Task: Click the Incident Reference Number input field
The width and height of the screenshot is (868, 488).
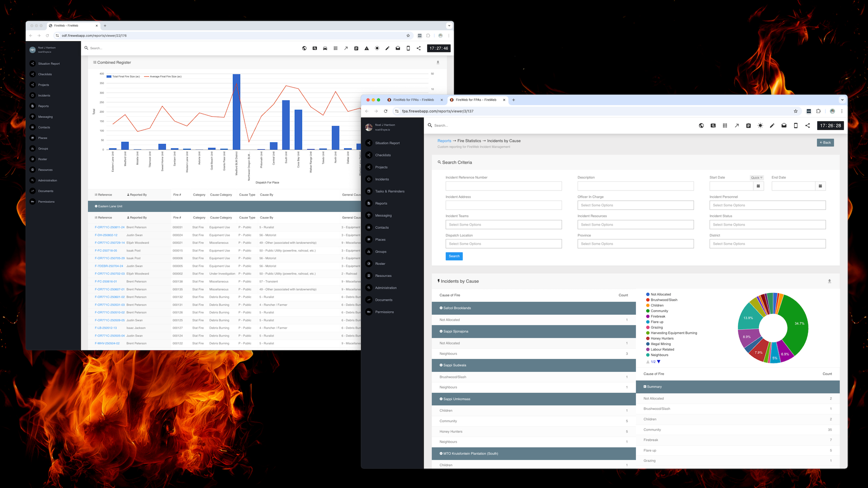Action: pyautogui.click(x=503, y=186)
